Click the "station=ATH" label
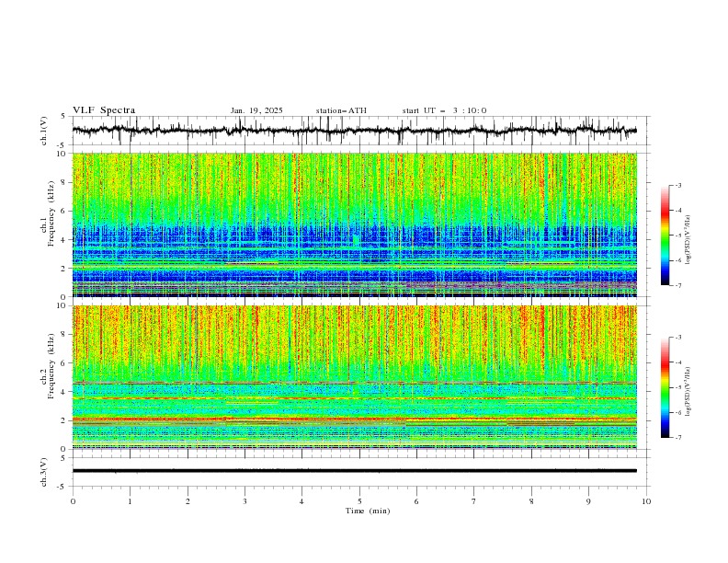The width and height of the screenshot is (728, 563). pos(341,110)
